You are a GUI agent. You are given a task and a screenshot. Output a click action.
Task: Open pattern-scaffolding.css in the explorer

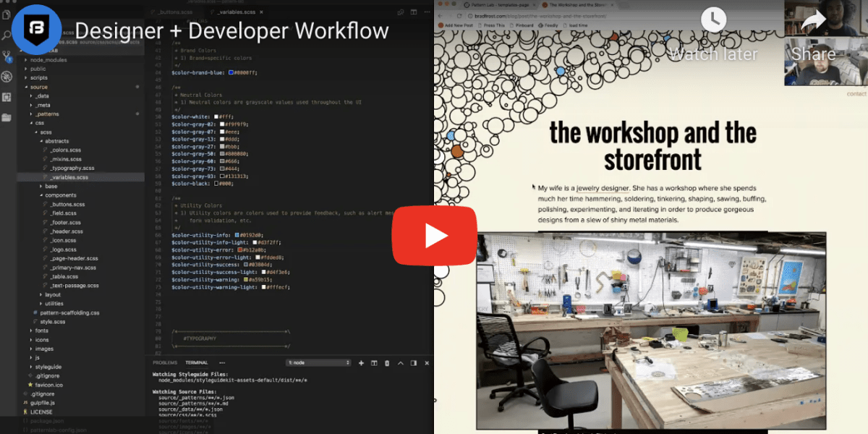(69, 312)
